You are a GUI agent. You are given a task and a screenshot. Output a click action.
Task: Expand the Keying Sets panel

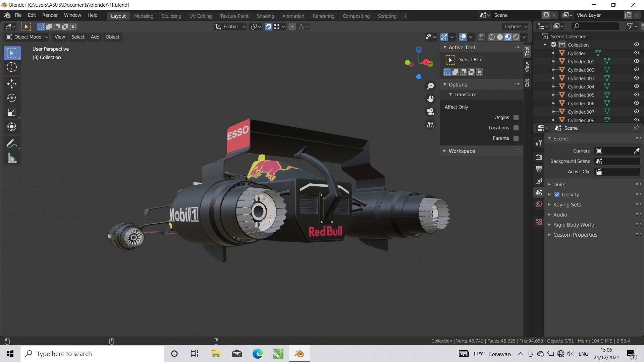pos(549,205)
